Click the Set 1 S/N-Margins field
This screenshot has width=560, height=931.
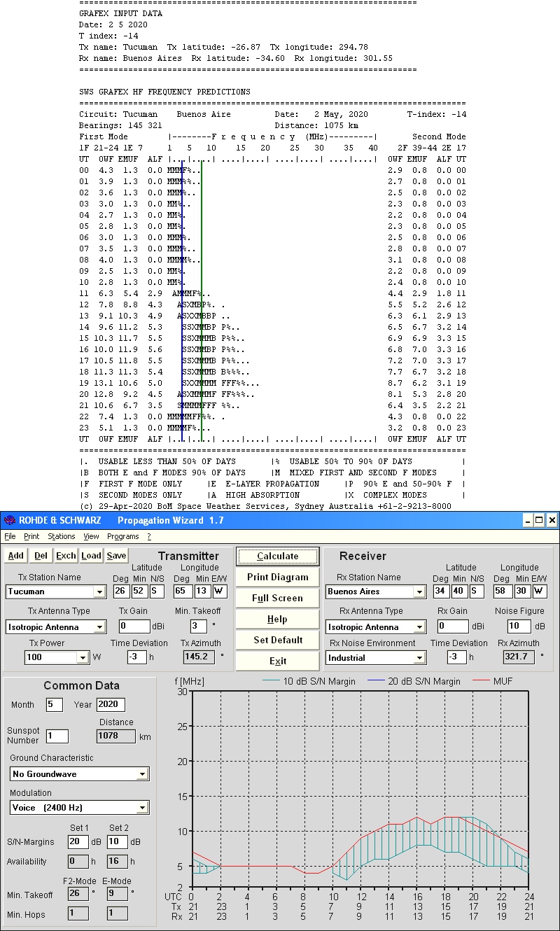click(78, 841)
